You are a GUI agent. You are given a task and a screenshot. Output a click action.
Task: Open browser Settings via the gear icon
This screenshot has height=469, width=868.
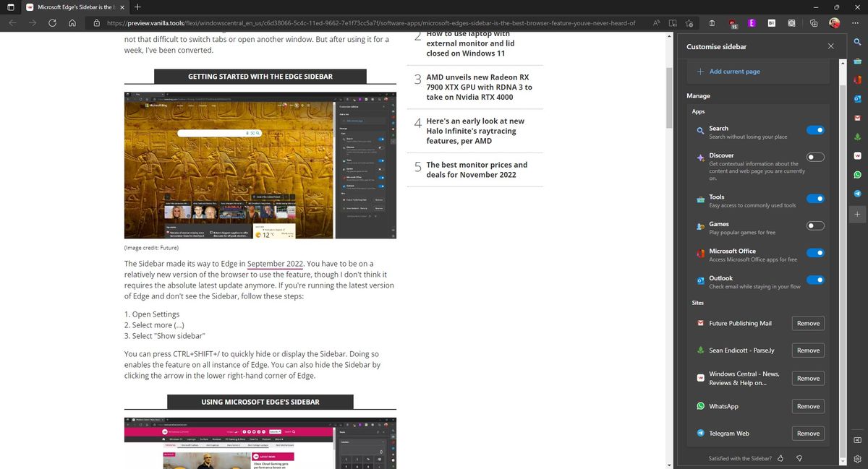point(857,458)
